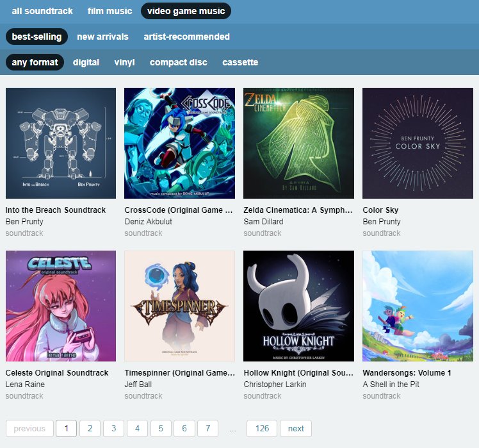Open the Zelda Cinematica album cover
479x448 pixels.
click(299, 143)
